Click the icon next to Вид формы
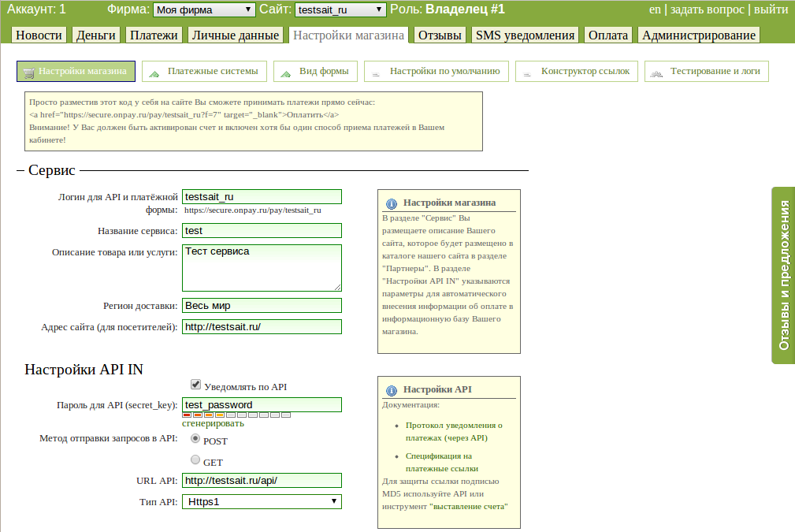 (x=287, y=72)
